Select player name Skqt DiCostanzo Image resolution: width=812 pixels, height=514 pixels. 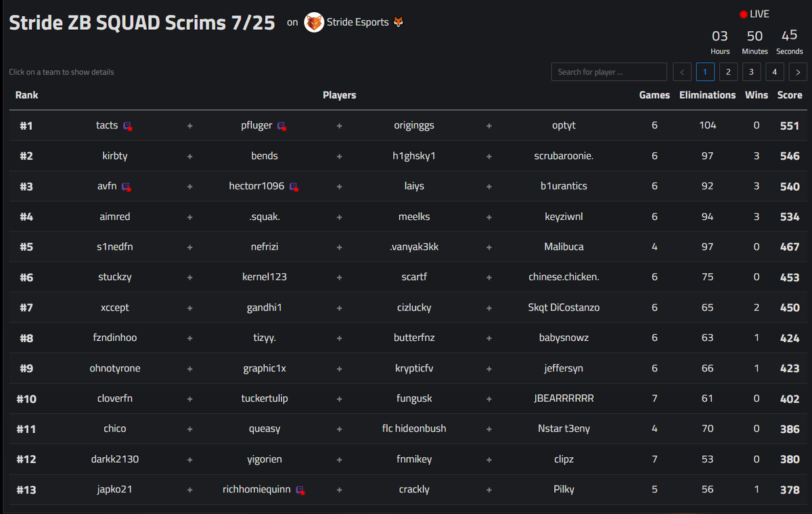[564, 308]
